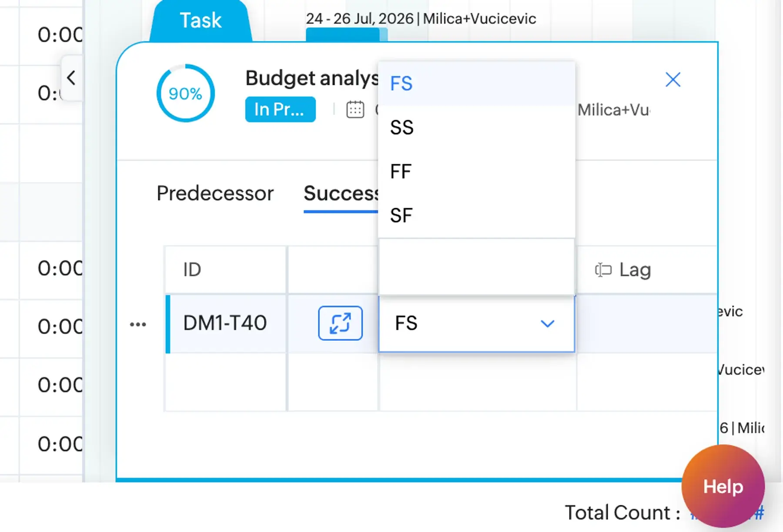Click the Lag column header icon
Screen dimensions: 783x532
tap(603, 270)
